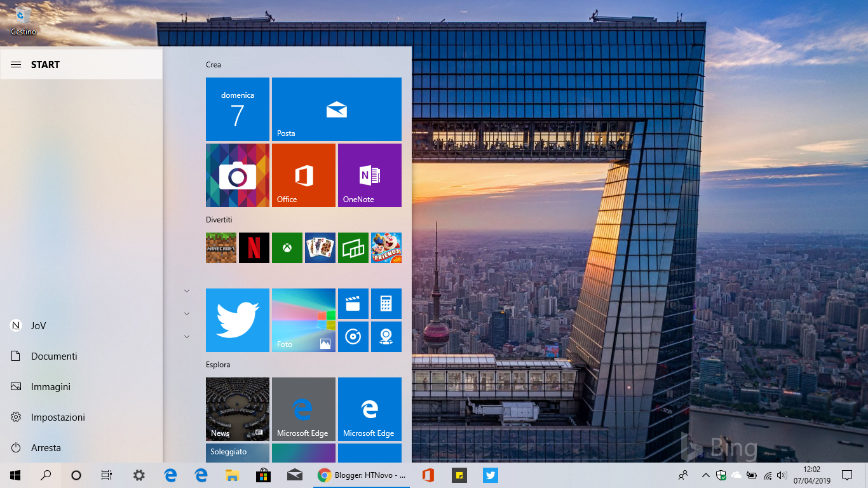868x488 pixels.
Task: Open the OneDrive cloud tray icon
Action: (x=736, y=475)
